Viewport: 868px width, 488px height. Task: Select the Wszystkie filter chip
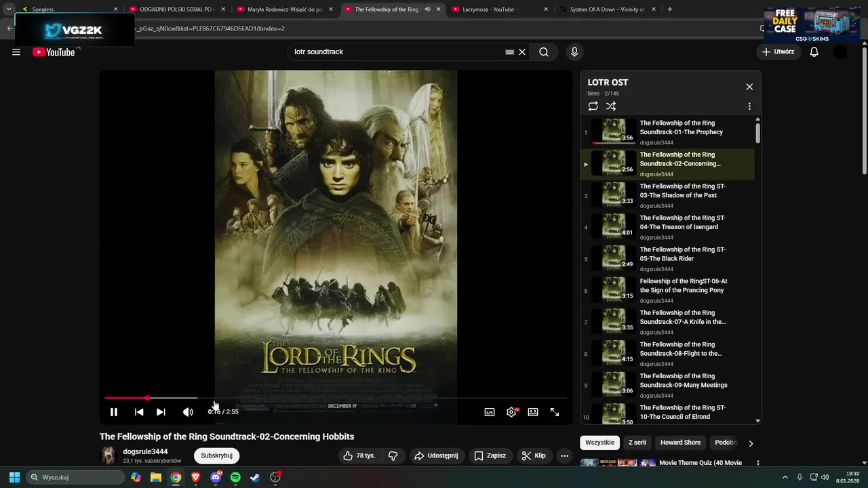coord(599,443)
